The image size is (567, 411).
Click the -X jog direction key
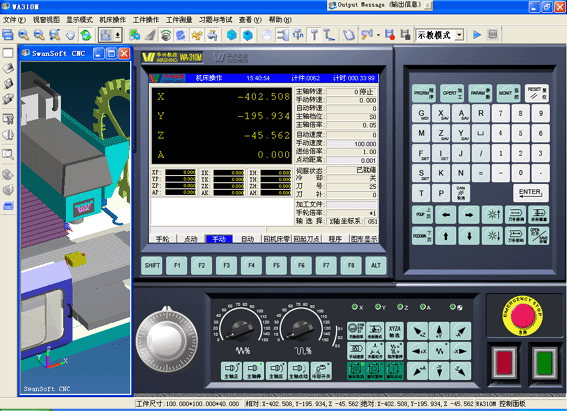(x=460, y=351)
